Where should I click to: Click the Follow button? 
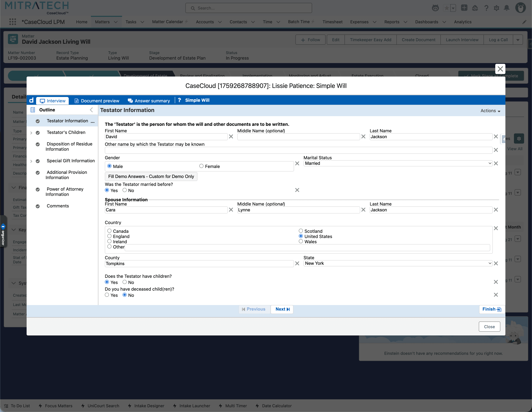(310, 40)
